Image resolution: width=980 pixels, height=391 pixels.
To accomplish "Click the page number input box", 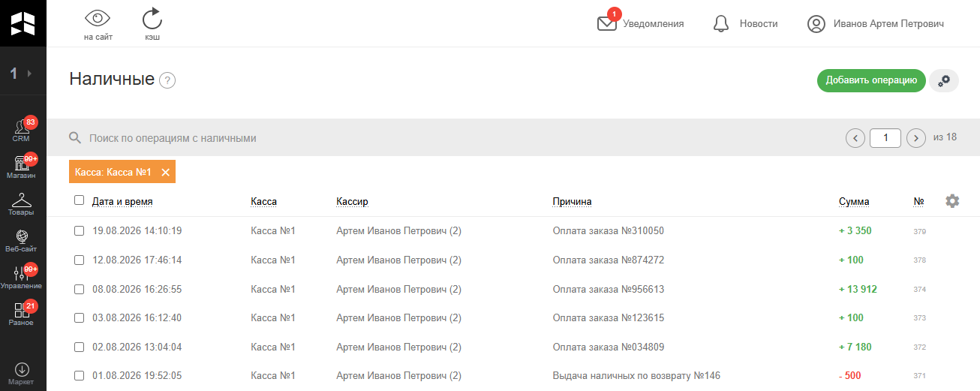I will 885,138.
